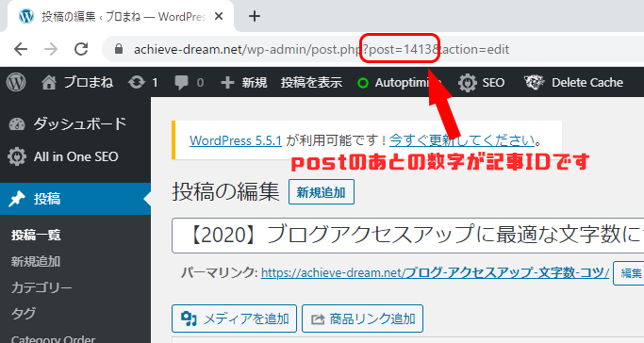Screen dimensions: 644x343
Task: Click the 今すぐ更新してください link
Action: pyautogui.click(x=462, y=140)
